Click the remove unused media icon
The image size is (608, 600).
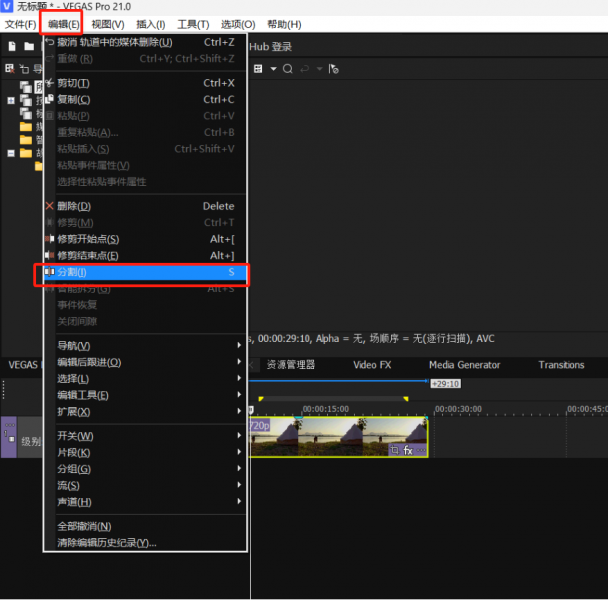click(10, 69)
